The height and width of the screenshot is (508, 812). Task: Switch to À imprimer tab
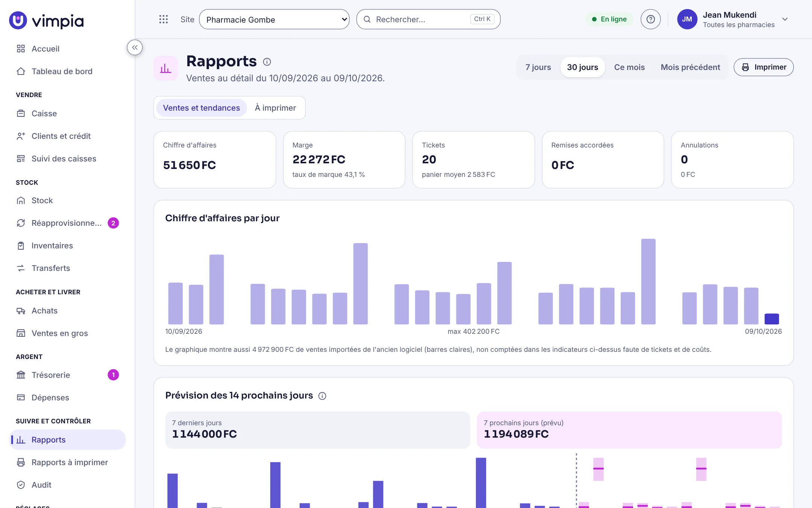(275, 108)
